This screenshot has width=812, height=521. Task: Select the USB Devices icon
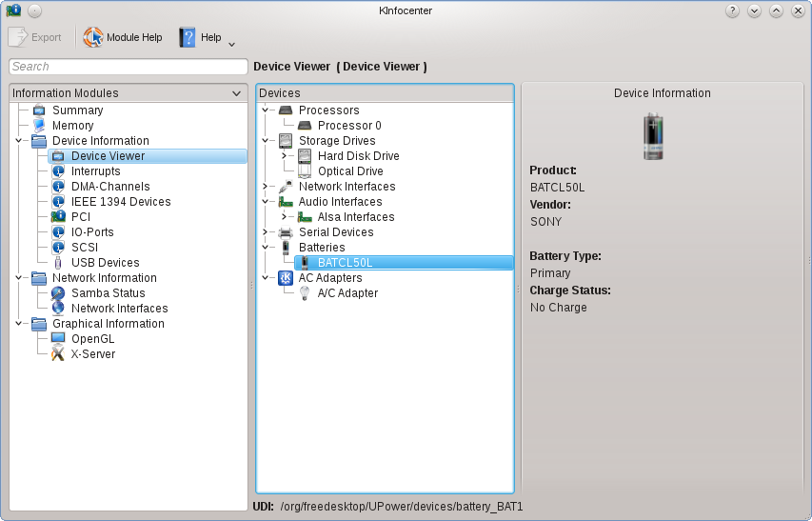58,263
